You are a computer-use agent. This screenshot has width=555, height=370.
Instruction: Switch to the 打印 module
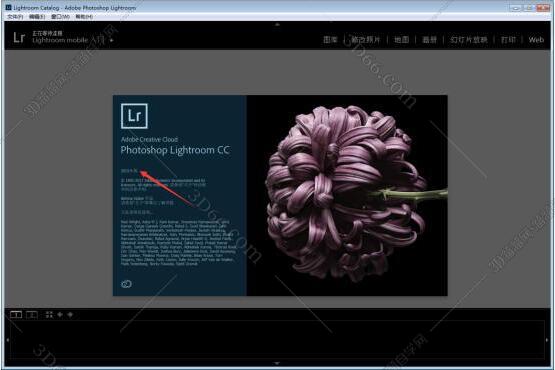508,40
